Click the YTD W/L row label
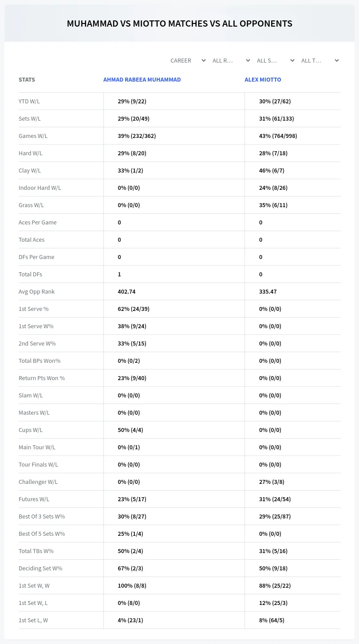Viewport: 359px width, 644px height. [x=29, y=101]
